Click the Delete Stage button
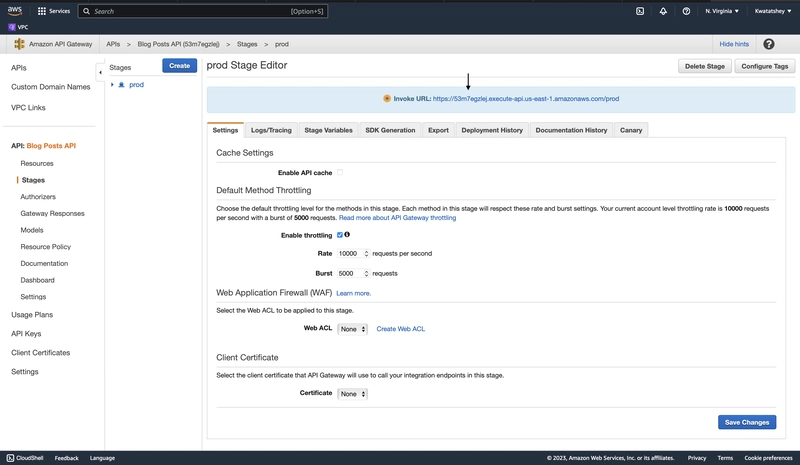Screen dimensions: 800x465 pyautogui.click(x=705, y=66)
